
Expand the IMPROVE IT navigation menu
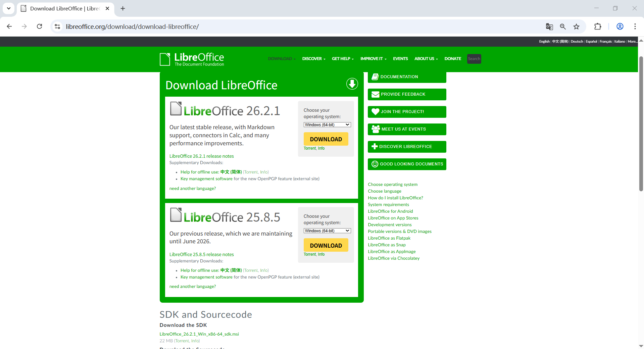374,59
